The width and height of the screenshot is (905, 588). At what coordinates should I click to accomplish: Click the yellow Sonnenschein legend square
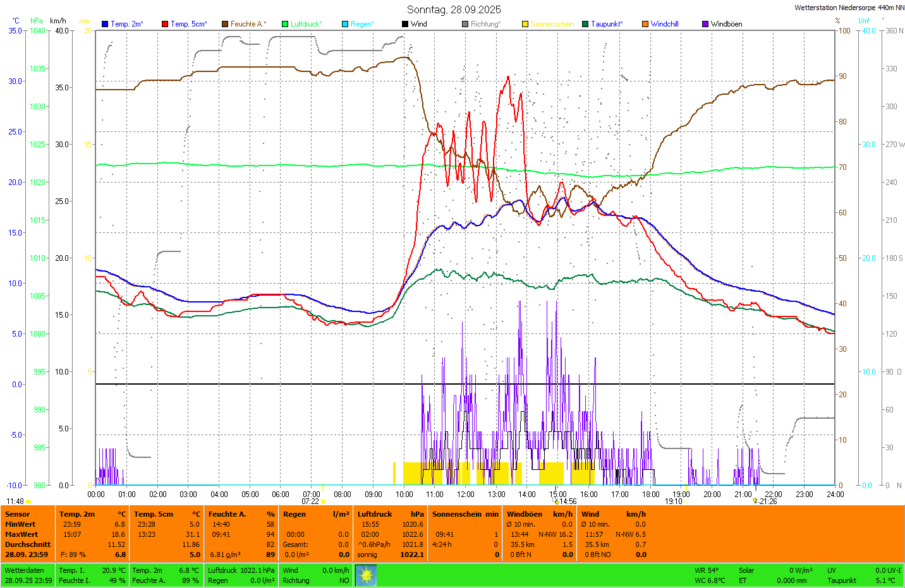pyautogui.click(x=525, y=24)
